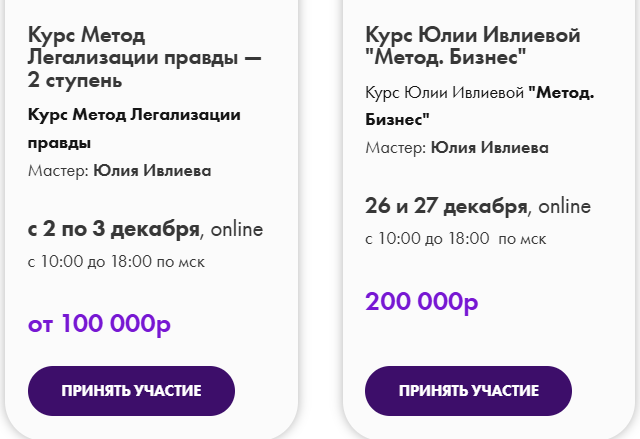Click the 'Мастер:' label in the left card
The width and height of the screenshot is (640, 439).
[58, 170]
